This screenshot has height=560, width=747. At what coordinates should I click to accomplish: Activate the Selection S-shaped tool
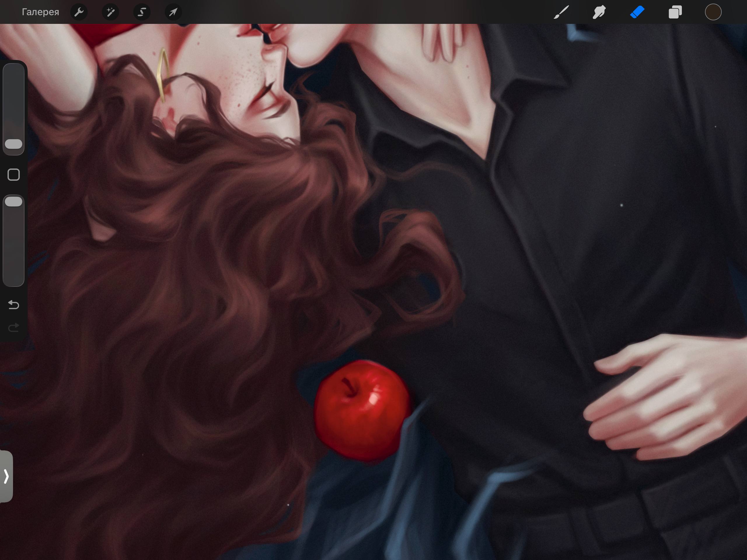142,12
